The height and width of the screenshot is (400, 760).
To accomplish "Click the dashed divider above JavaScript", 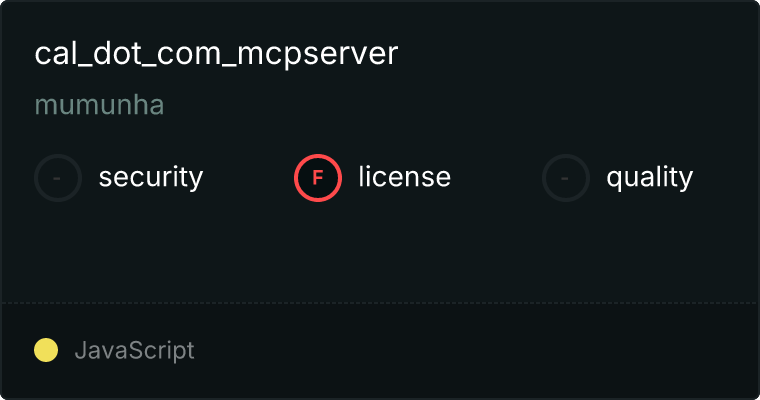I will [x=380, y=303].
